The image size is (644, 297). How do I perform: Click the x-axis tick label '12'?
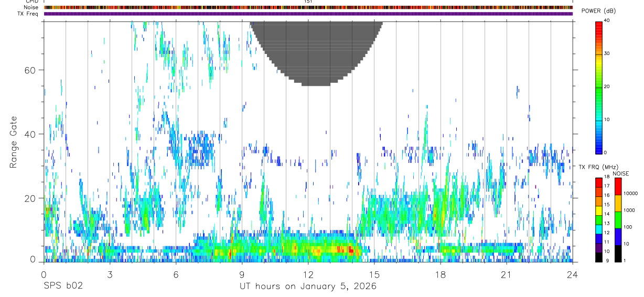pyautogui.click(x=308, y=274)
